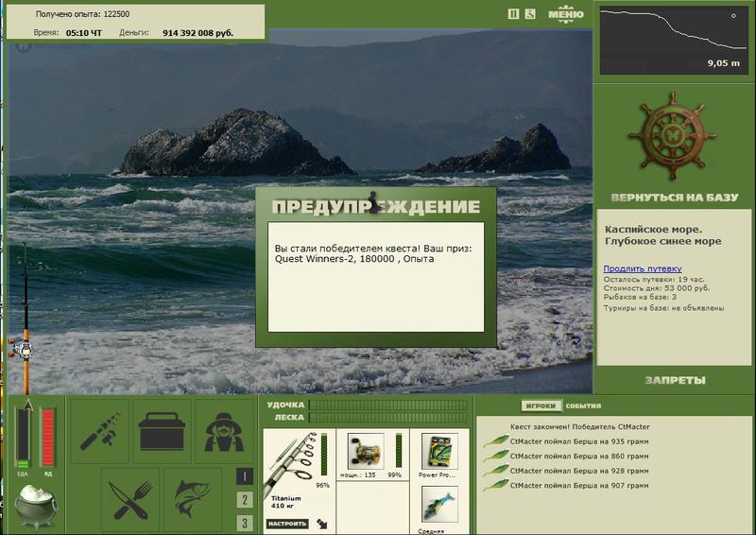756x535 pixels.
Task: Click the ЕДА food level bar
Action: click(23, 438)
